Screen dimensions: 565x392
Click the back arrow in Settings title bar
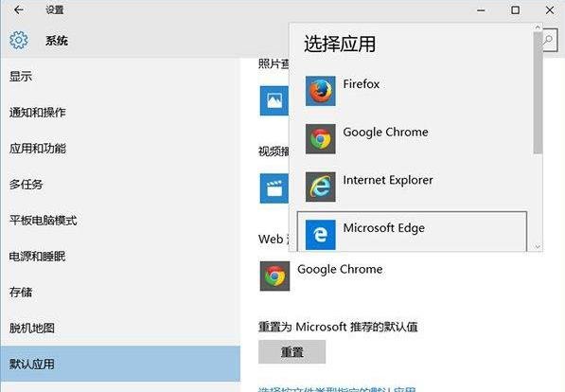pyautogui.click(x=18, y=9)
